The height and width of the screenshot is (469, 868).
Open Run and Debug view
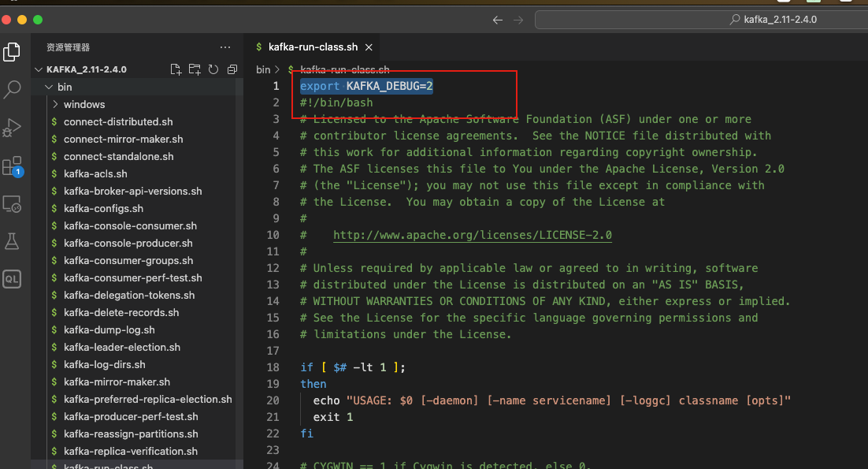click(x=12, y=128)
